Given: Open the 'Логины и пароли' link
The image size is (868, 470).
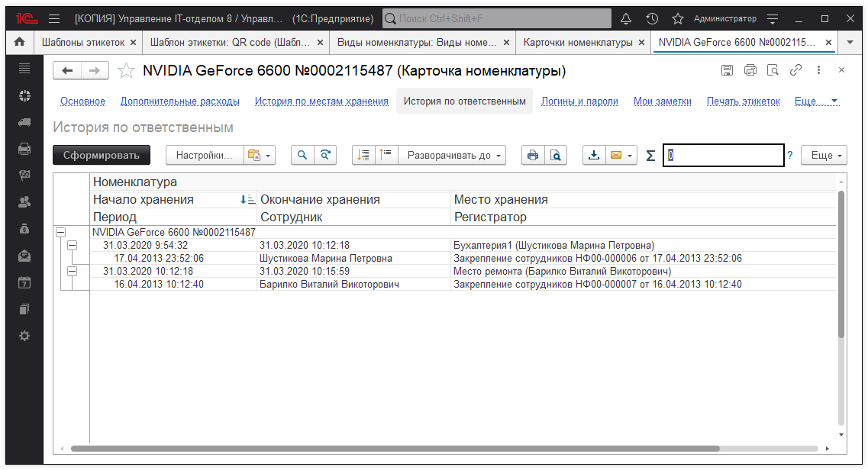Looking at the screenshot, I should click(579, 101).
